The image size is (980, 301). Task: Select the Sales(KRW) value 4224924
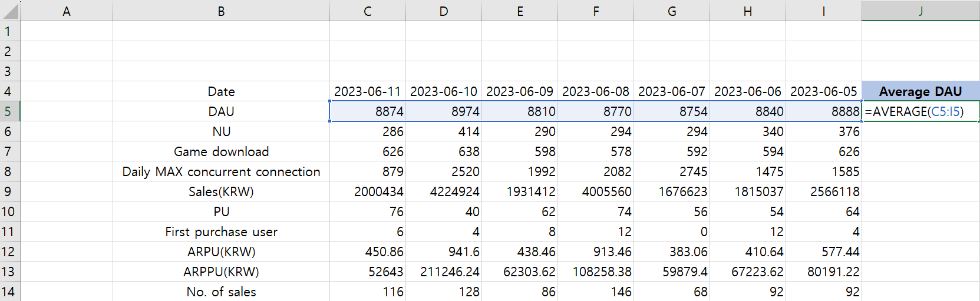click(x=444, y=191)
